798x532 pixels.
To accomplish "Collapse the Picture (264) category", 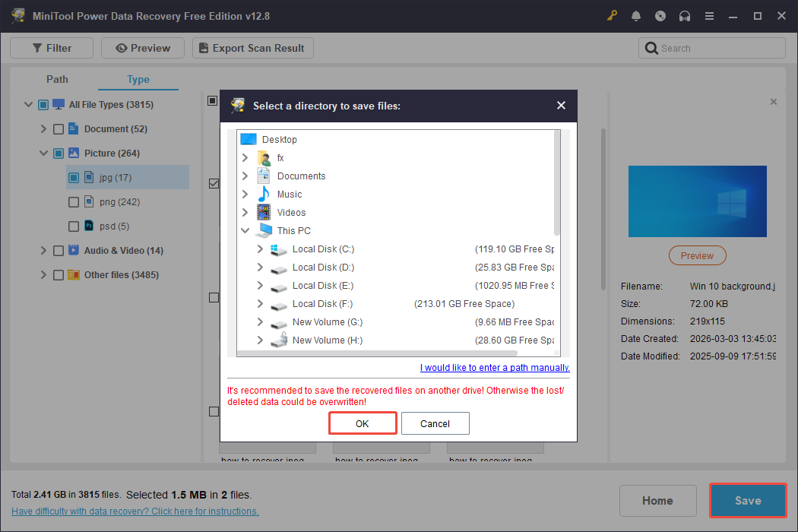I will tap(43, 153).
